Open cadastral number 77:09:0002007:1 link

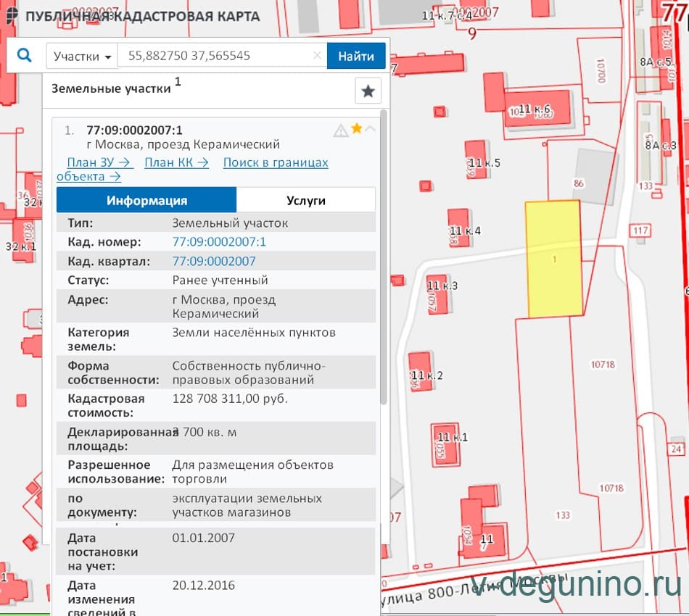click(219, 242)
